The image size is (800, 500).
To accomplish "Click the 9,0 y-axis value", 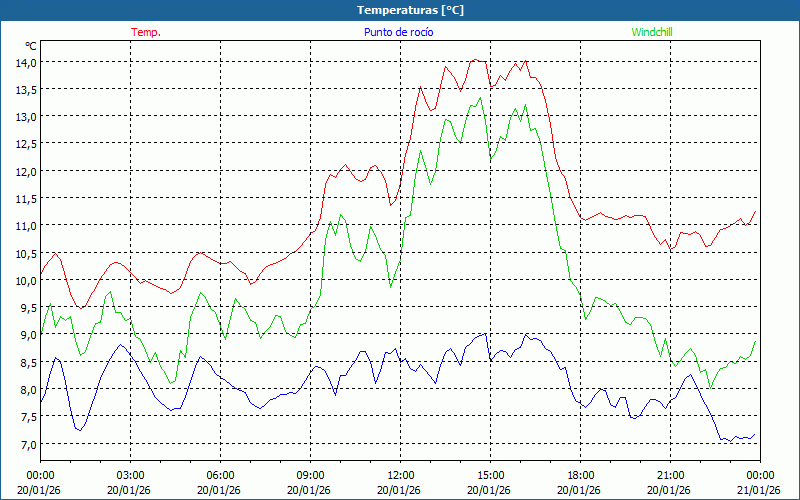I will 25,335.
